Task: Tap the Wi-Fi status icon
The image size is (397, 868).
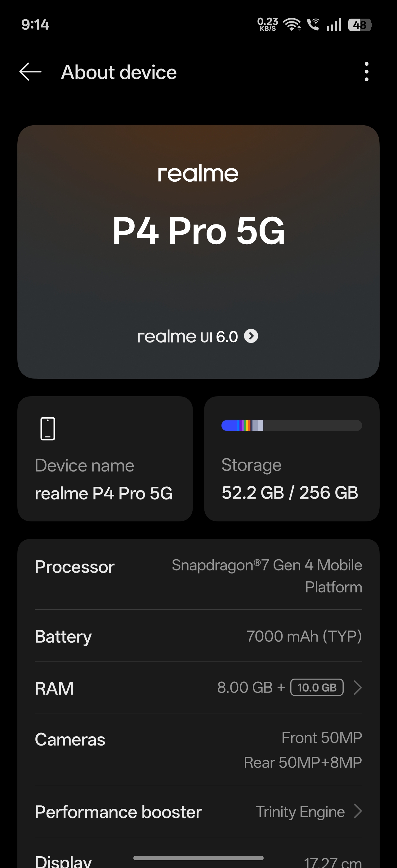Action: point(292,24)
